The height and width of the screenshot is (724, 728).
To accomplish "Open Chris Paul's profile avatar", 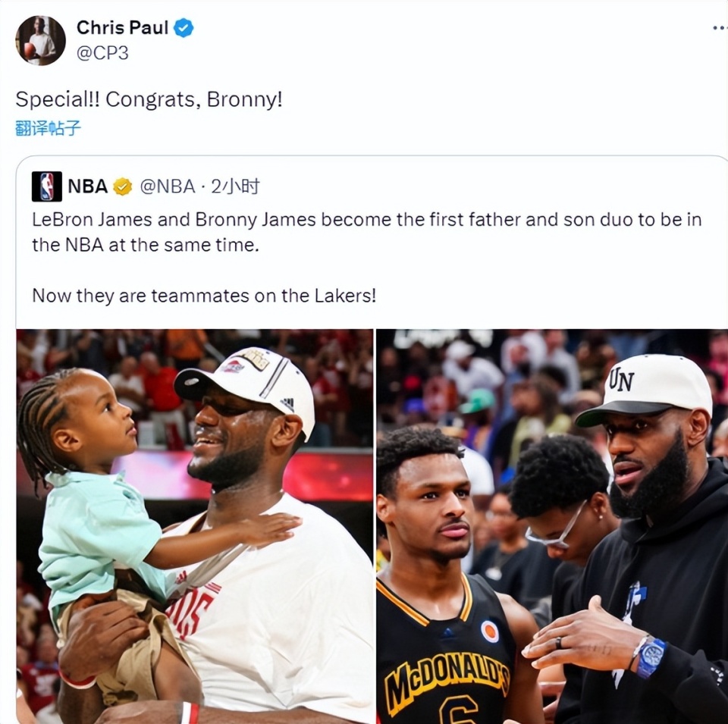I will click(x=40, y=41).
